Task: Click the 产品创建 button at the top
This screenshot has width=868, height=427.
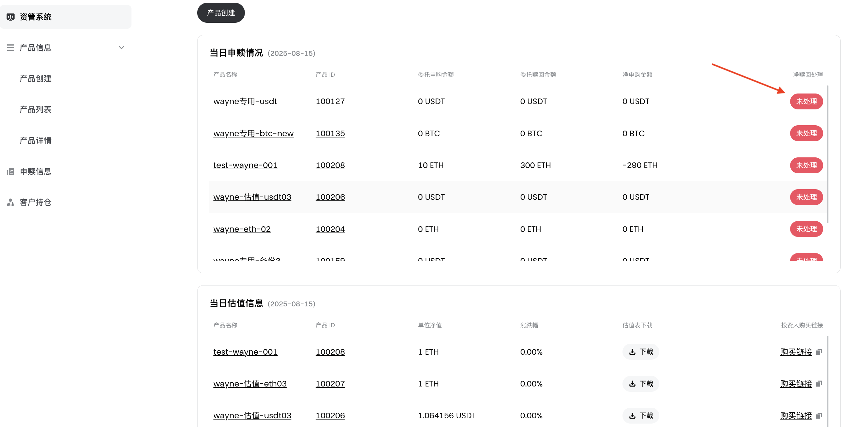Action: coord(221,12)
